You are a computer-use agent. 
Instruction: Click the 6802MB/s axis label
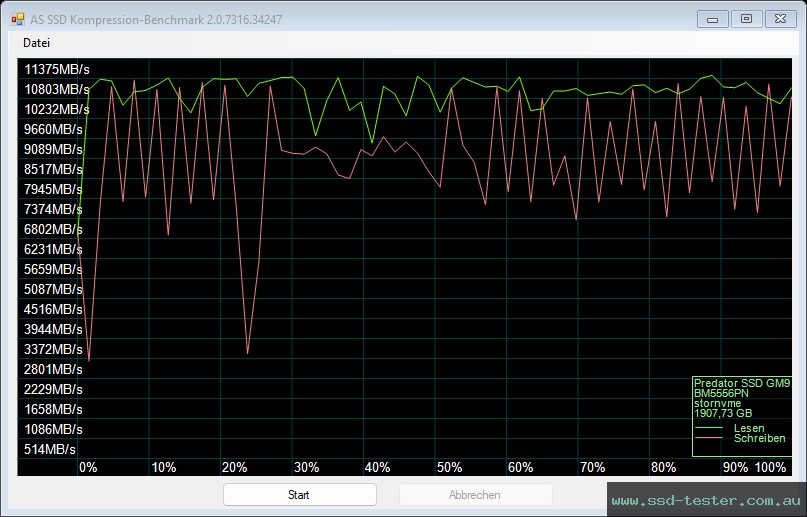click(53, 229)
